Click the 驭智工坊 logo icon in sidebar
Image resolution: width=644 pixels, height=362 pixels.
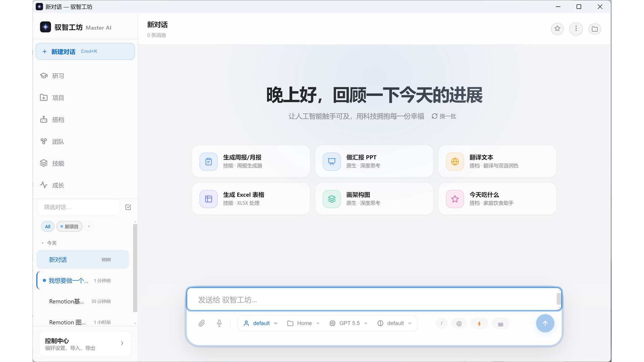point(45,27)
